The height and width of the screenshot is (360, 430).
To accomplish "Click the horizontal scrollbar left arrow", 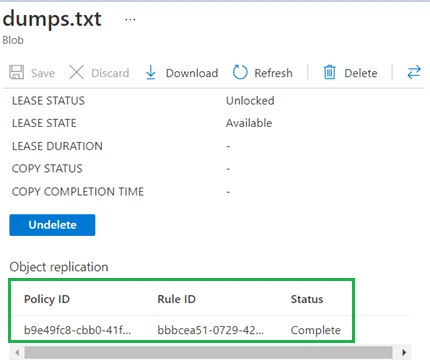I will click(17, 352).
